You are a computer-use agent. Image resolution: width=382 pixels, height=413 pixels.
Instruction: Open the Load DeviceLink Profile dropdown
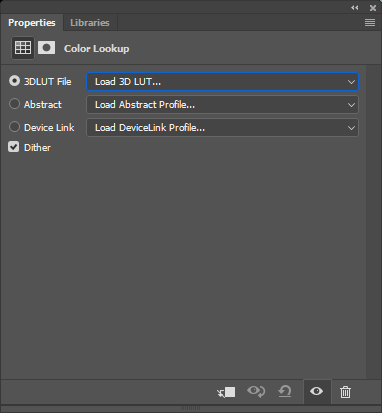(222, 128)
